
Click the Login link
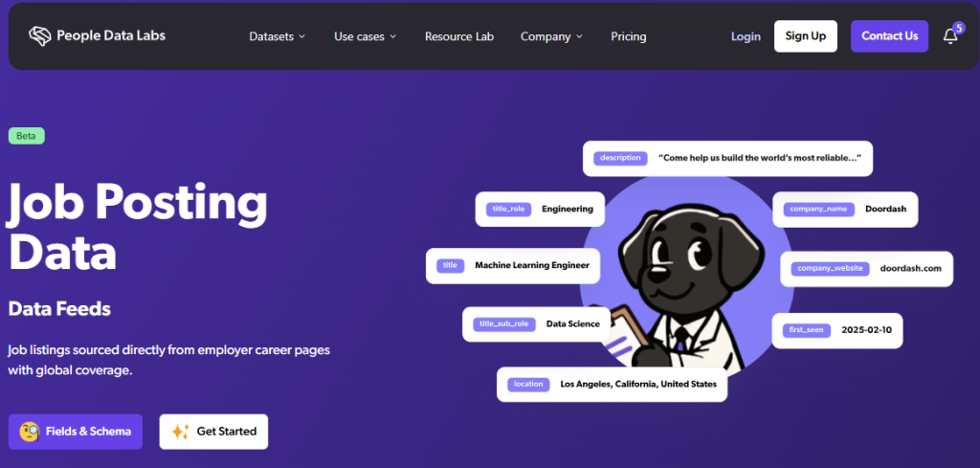[x=746, y=36]
